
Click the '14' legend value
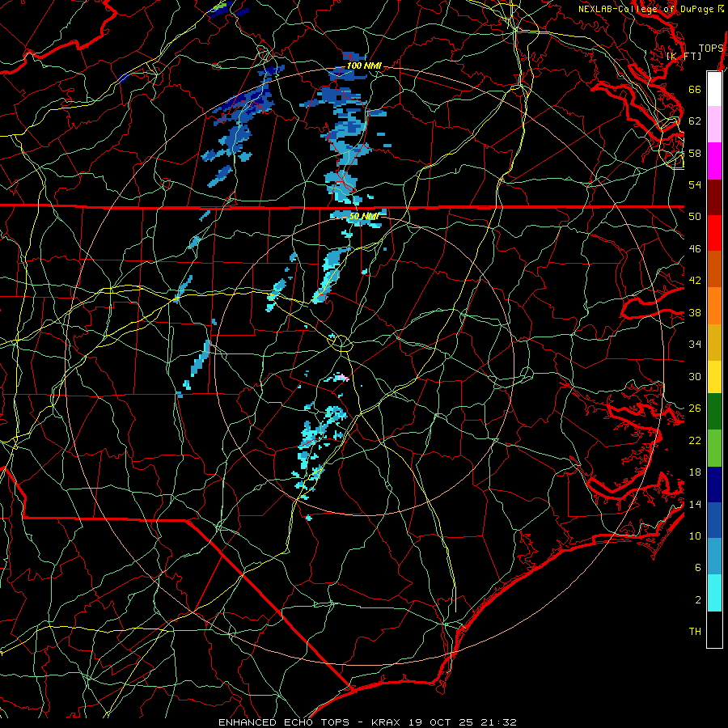pos(695,504)
